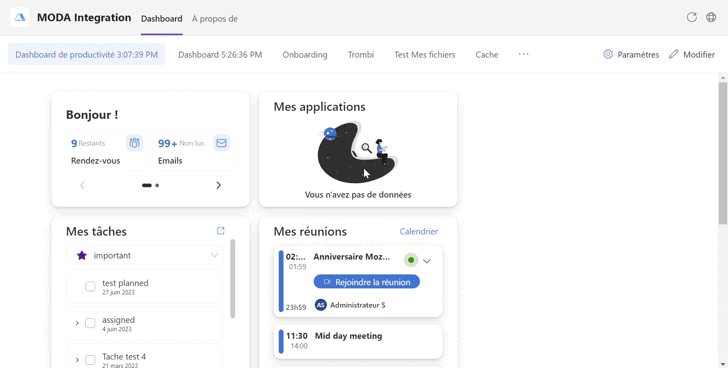This screenshot has width=728, height=368.
Task: Check the assigned task checkbox
Action: click(x=90, y=323)
